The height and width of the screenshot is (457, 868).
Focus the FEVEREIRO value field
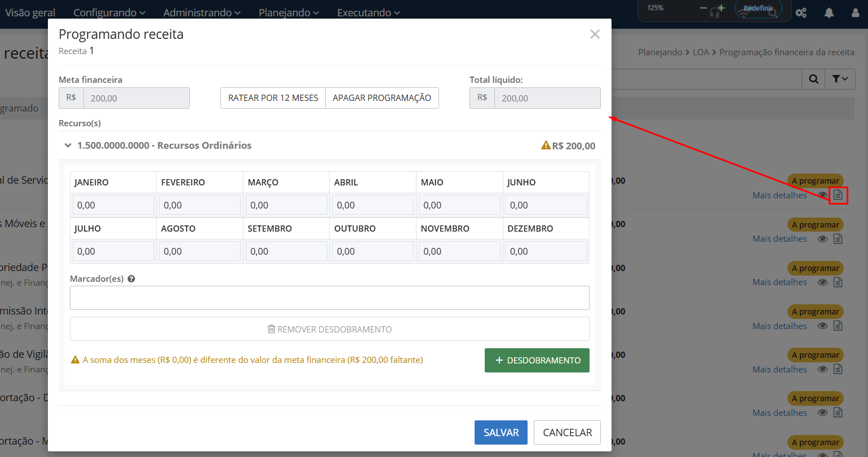coord(200,205)
